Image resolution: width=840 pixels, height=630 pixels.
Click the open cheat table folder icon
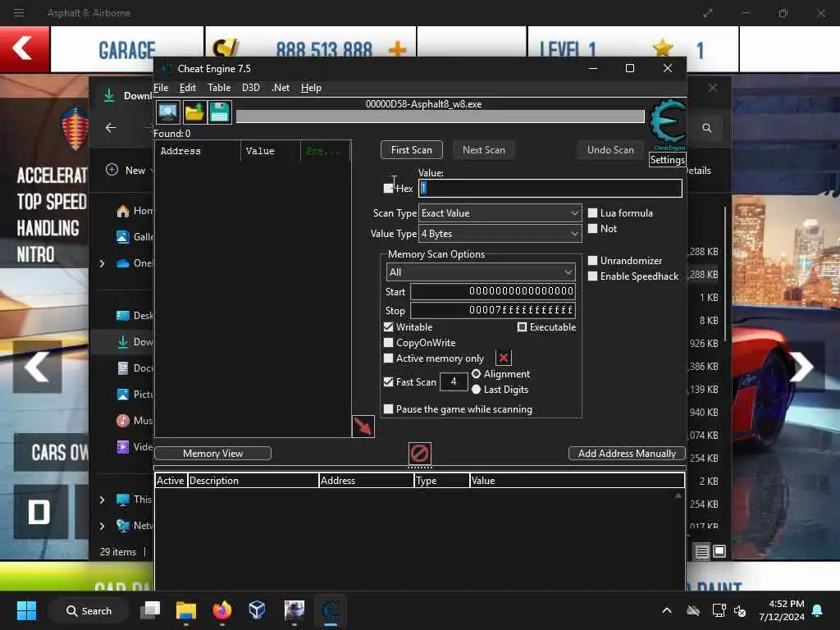(x=194, y=112)
